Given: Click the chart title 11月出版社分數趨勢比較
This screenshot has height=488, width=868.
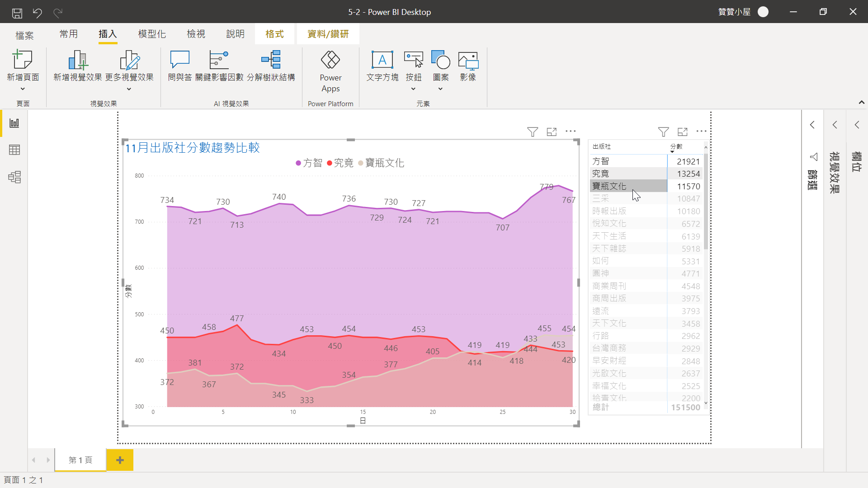Looking at the screenshot, I should point(192,148).
